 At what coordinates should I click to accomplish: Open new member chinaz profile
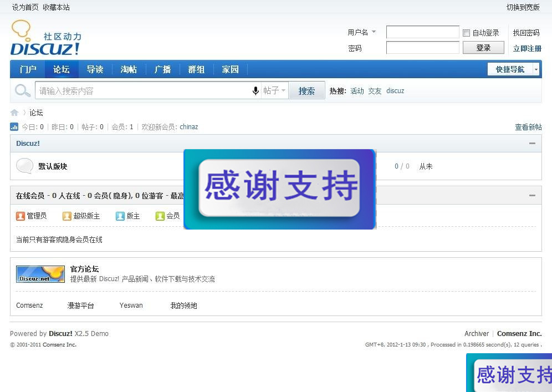(x=188, y=127)
